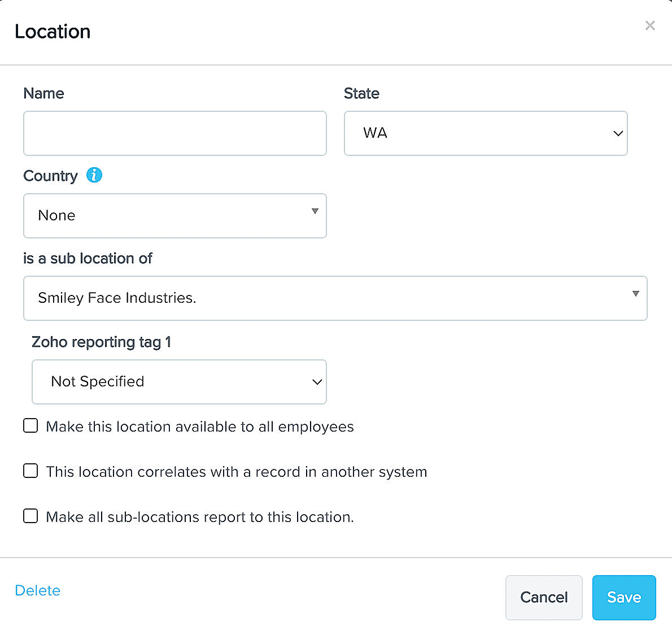
Task: Click the 'Location' dialog title
Action: [53, 32]
